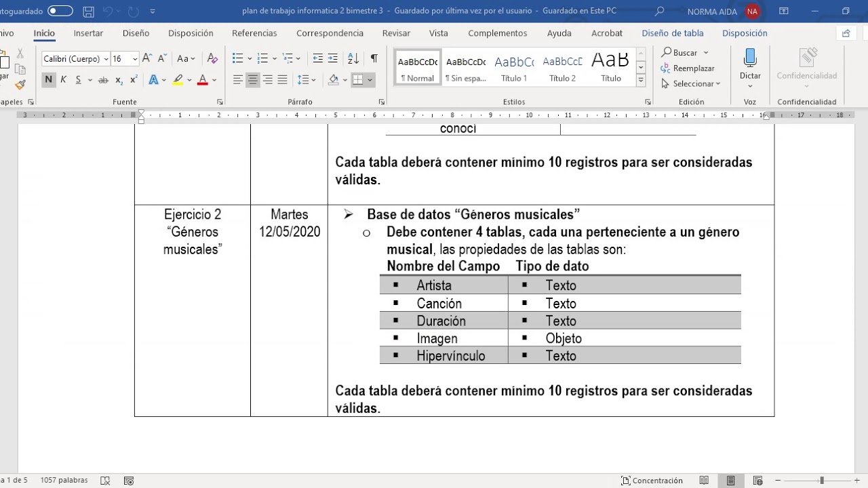
Task: Toggle superscript x2 formatting
Action: (134, 80)
